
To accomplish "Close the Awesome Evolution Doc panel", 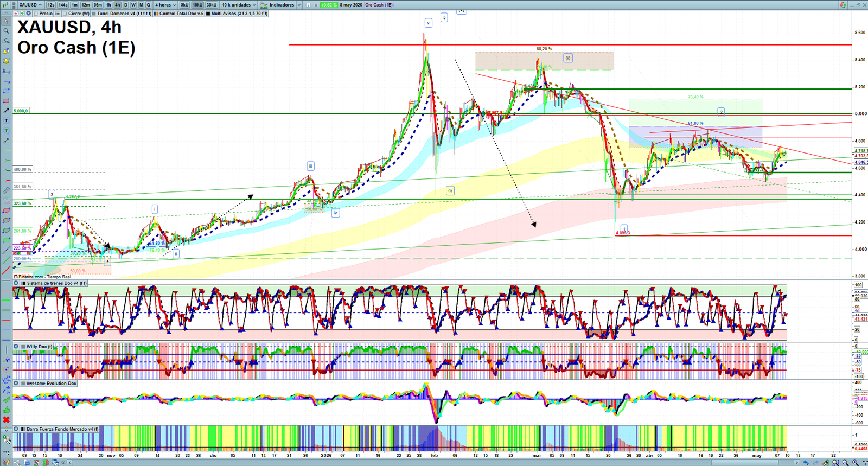I will 16,384.
